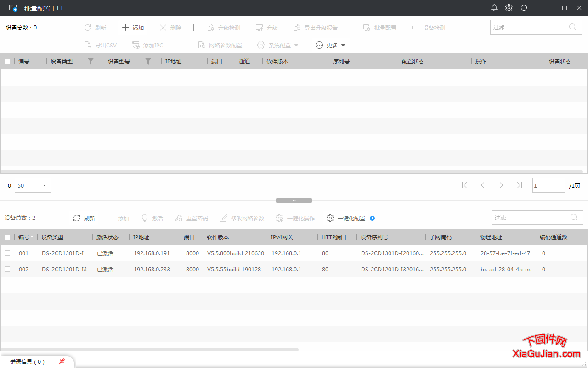This screenshot has width=588, height=368.
Task: Go to last page icon
Action: point(520,185)
